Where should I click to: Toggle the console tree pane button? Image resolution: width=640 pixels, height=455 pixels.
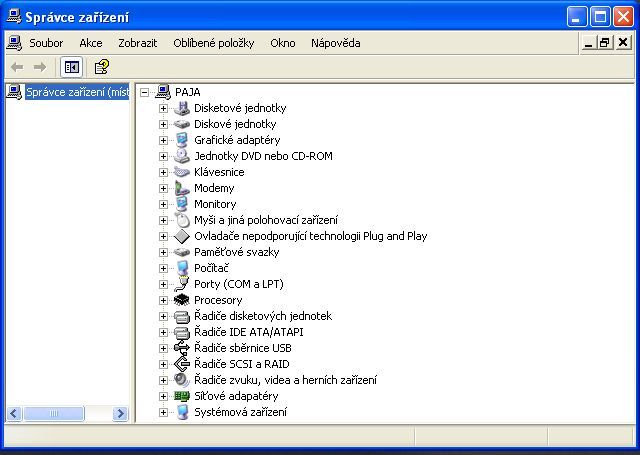coord(72,67)
